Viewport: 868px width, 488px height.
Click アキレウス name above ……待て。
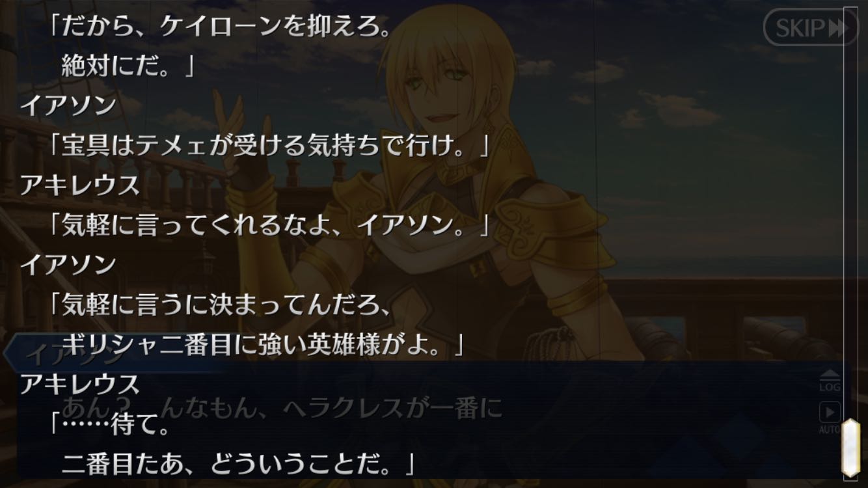tap(79, 385)
